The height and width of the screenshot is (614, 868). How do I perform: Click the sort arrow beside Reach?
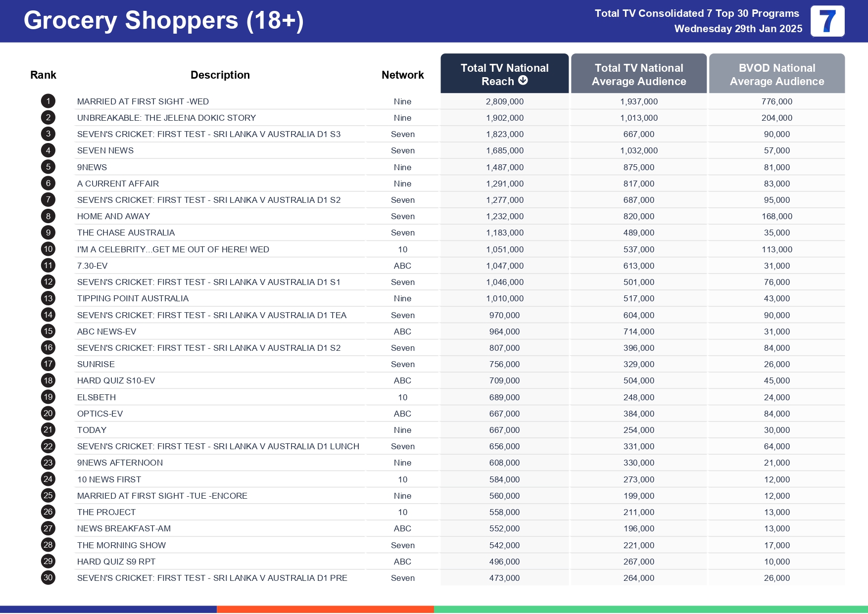[523, 81]
